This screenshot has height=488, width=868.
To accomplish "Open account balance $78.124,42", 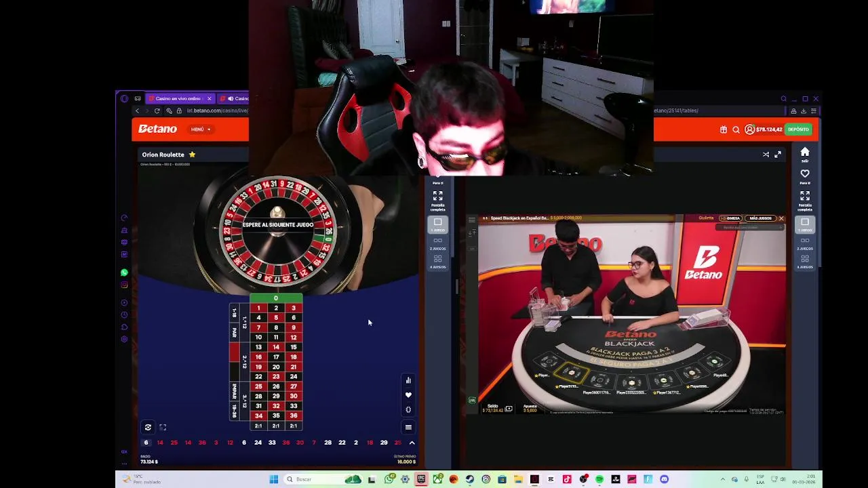I will [x=764, y=129].
